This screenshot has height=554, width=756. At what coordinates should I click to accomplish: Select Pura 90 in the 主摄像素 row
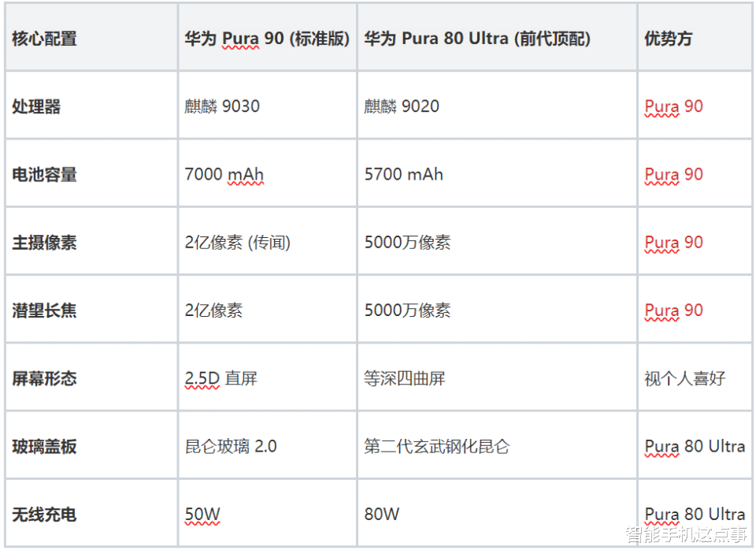point(673,243)
